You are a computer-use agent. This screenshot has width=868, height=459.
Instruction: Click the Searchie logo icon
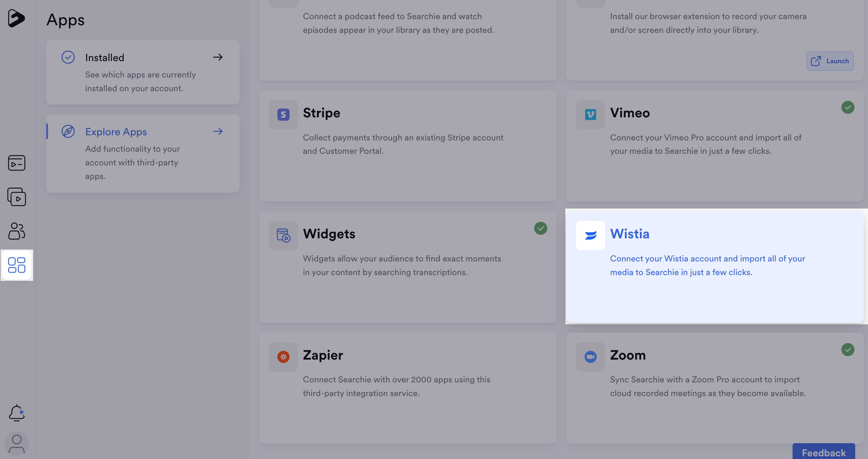pyautogui.click(x=16, y=18)
